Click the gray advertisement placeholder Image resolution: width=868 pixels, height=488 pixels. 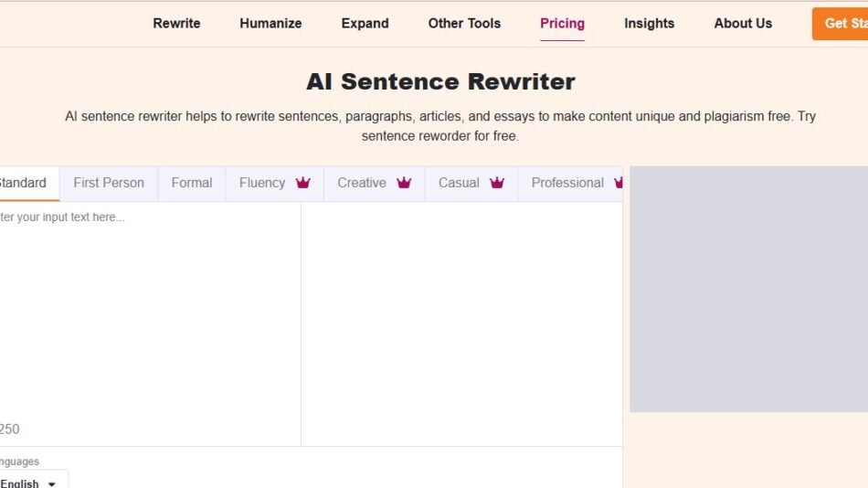pyautogui.click(x=748, y=289)
